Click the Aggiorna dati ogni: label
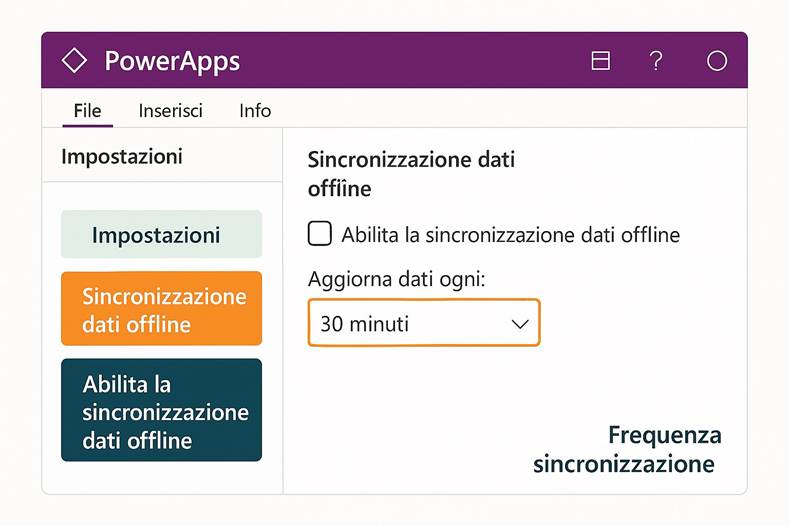 coord(397,279)
